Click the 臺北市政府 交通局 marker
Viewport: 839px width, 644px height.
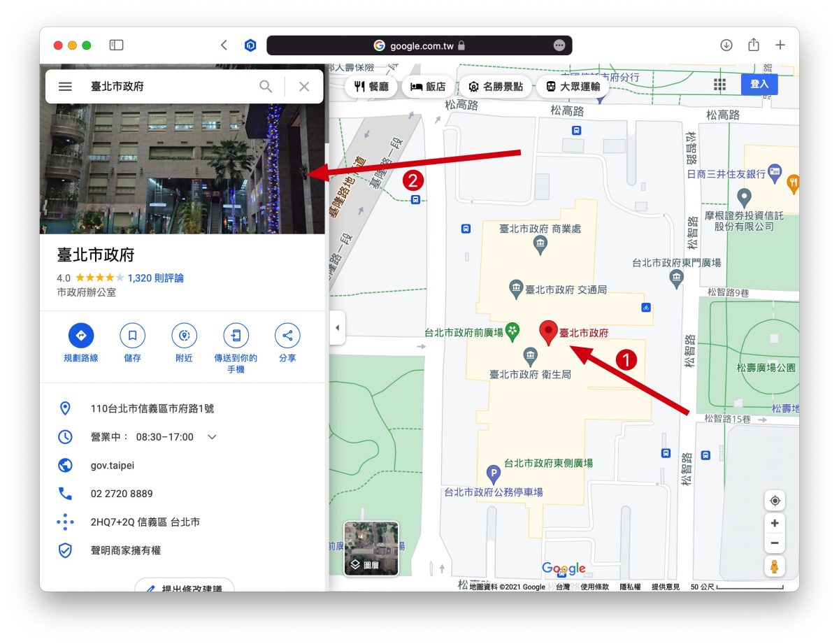point(516,288)
